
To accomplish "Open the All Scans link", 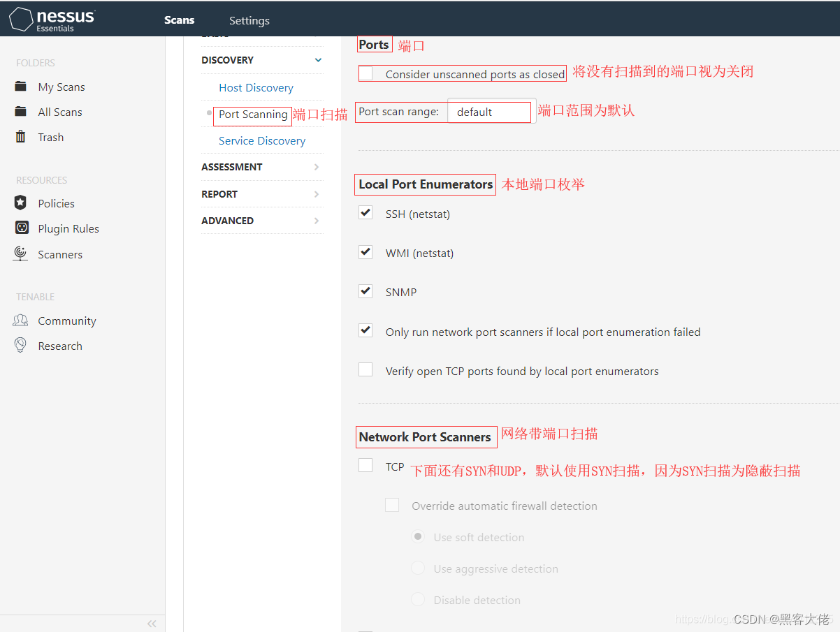I will pos(60,112).
